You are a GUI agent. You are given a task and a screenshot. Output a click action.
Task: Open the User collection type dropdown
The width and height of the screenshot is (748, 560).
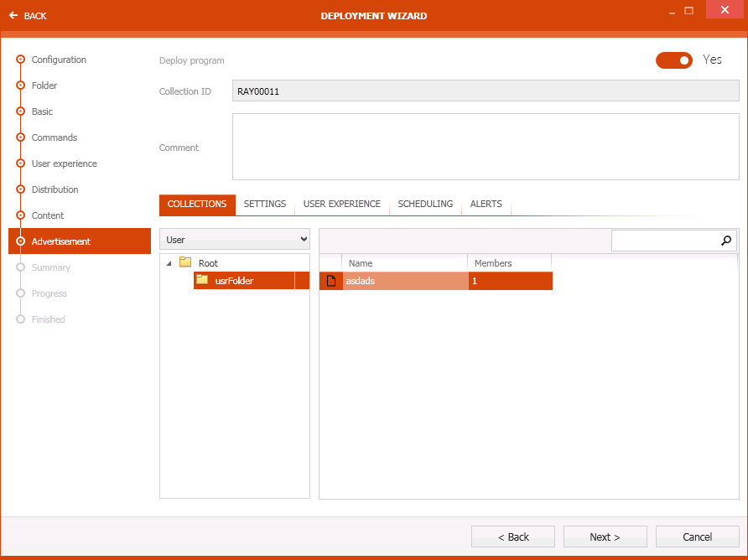(x=235, y=240)
